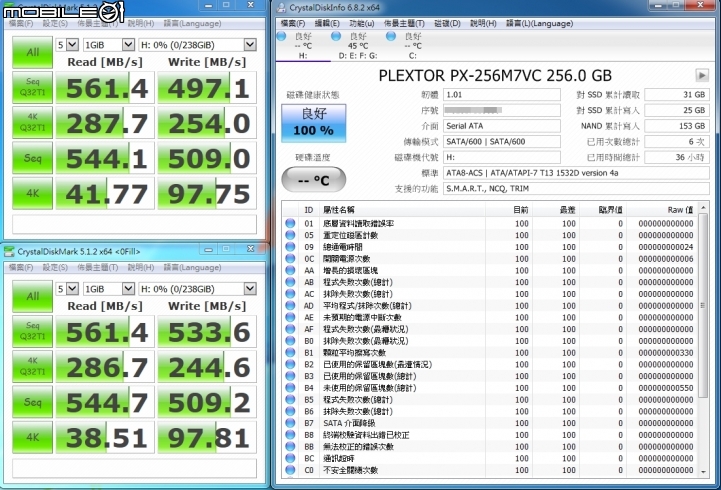Select SMART row AD 平均程式/抹除次數

click(x=489, y=306)
